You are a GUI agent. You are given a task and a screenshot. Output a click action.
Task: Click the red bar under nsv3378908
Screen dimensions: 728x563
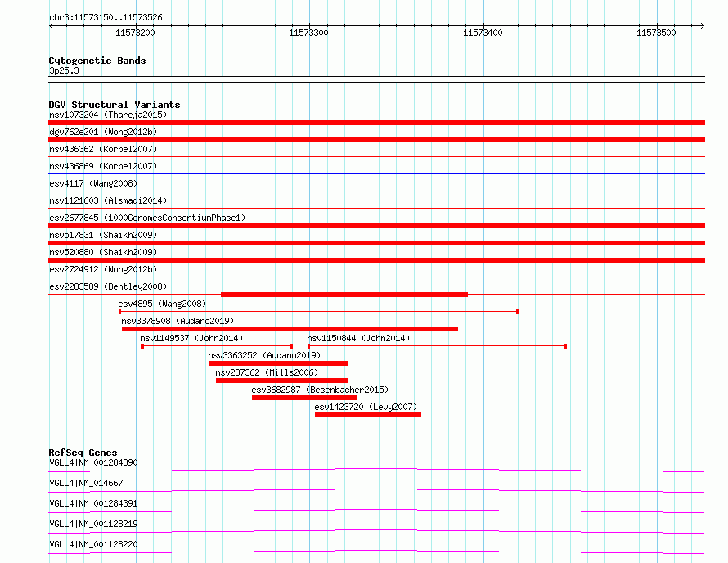[290, 329]
